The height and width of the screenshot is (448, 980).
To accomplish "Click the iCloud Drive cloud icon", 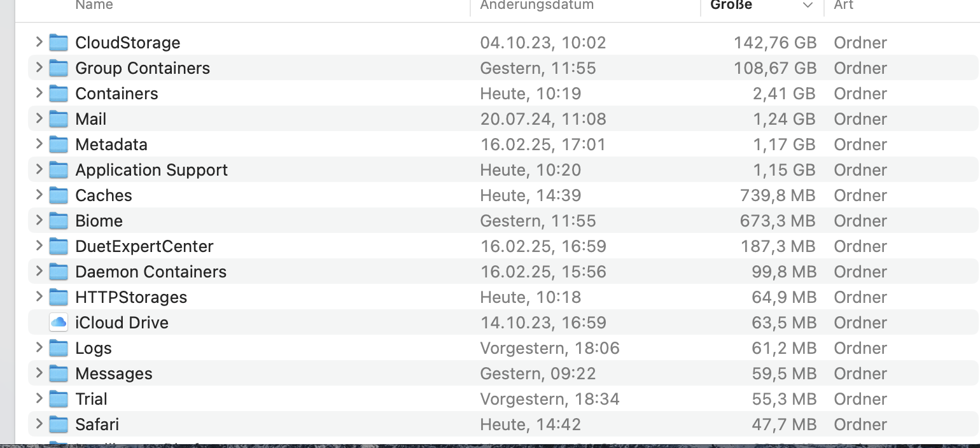I will point(59,323).
